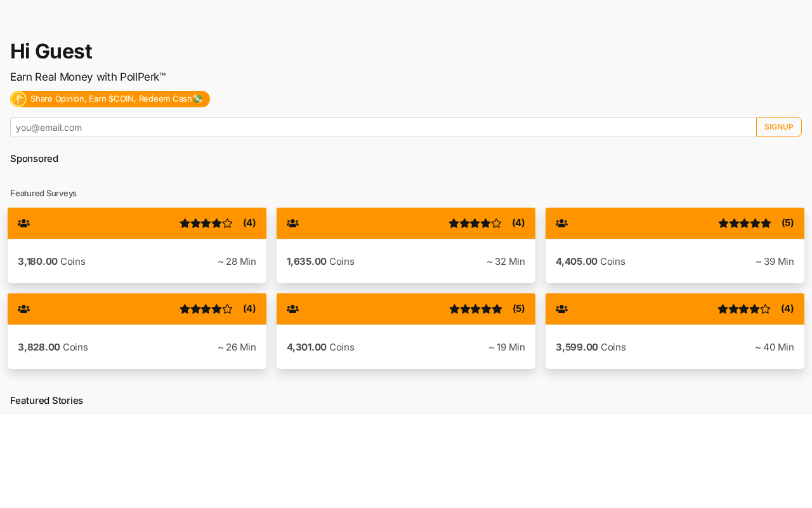Click the coin icon in the orange banner

click(18, 99)
